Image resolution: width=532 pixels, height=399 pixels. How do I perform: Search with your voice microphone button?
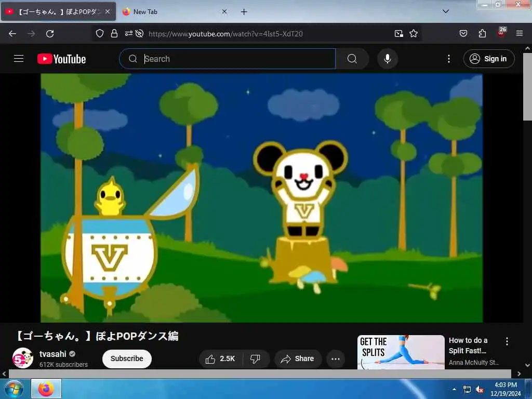388,59
